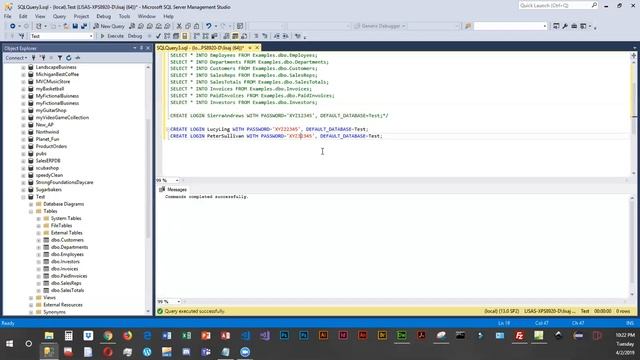
Task: Click the Cut scissors icon
Action: click(x=179, y=26)
